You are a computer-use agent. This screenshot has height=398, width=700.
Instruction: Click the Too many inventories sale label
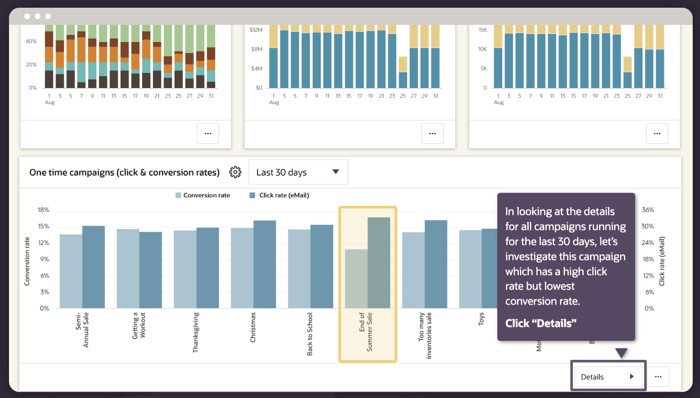[425, 336]
